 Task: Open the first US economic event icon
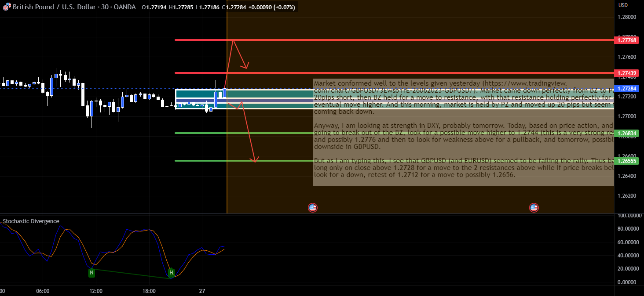pyautogui.click(x=313, y=208)
